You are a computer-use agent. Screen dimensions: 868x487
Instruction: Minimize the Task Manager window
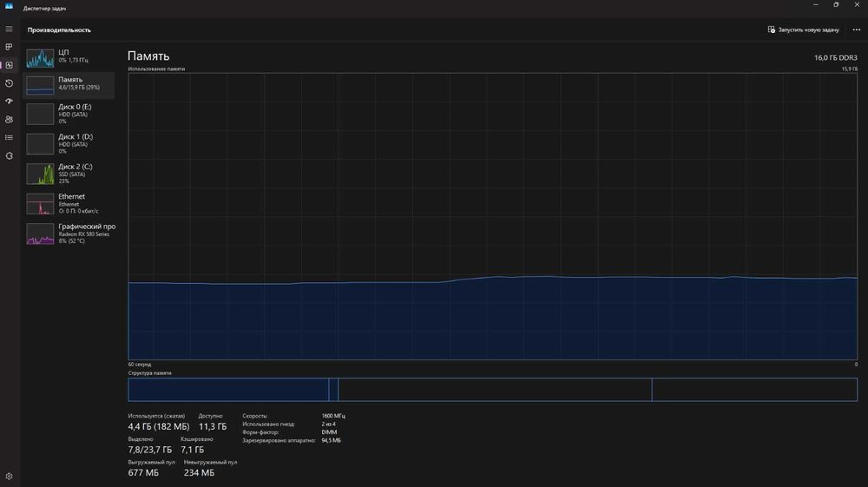(815, 5)
